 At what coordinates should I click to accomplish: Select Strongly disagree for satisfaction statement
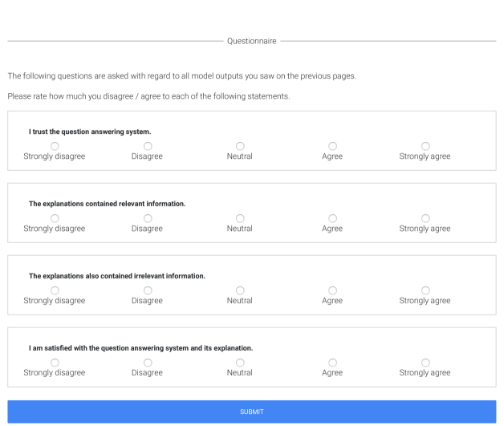coord(54,362)
